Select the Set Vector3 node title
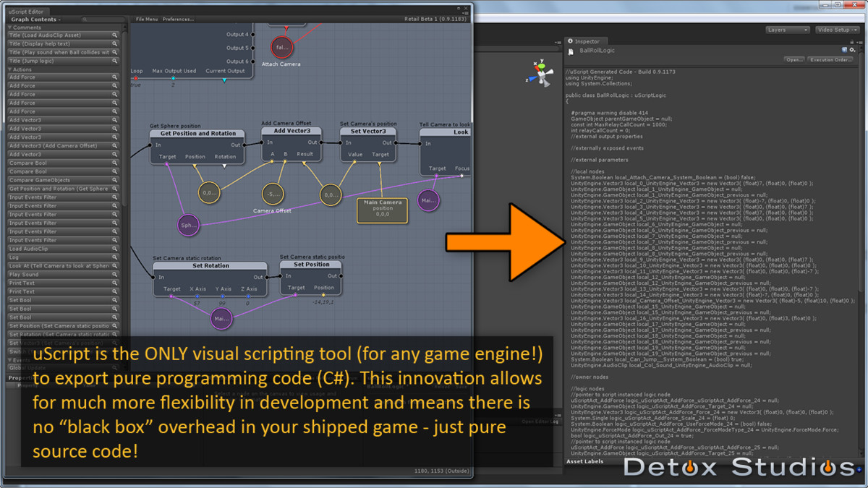Viewport: 868px width, 488px height. tap(368, 132)
